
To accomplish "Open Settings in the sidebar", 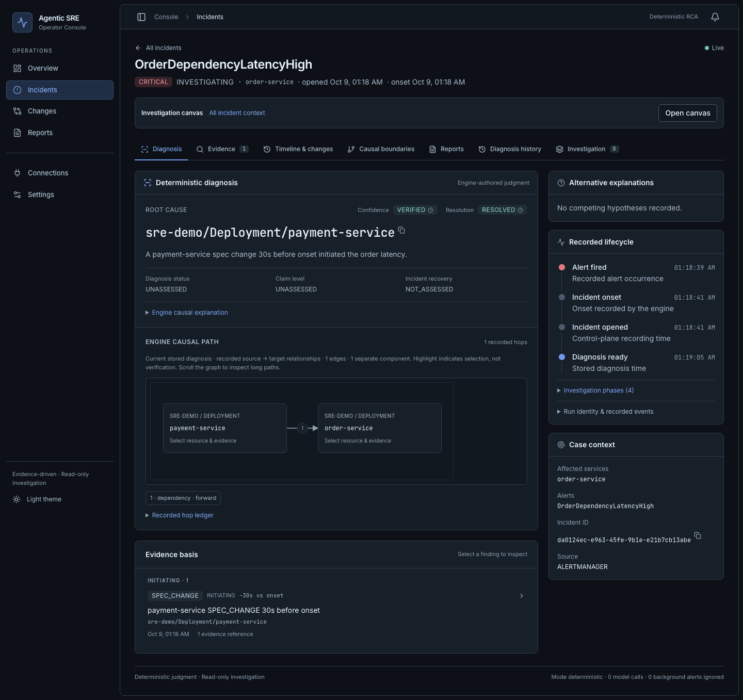I will tap(60, 194).
